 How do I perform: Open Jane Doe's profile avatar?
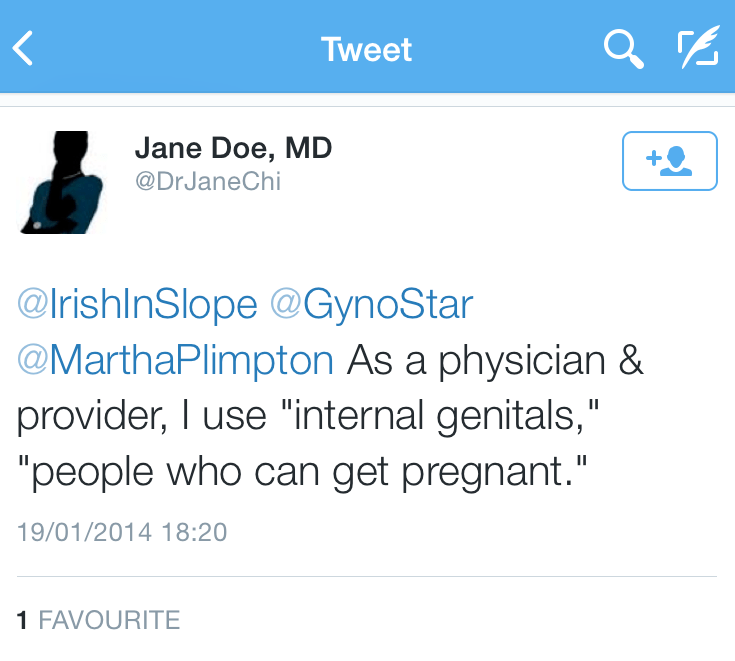pyautogui.click(x=61, y=182)
